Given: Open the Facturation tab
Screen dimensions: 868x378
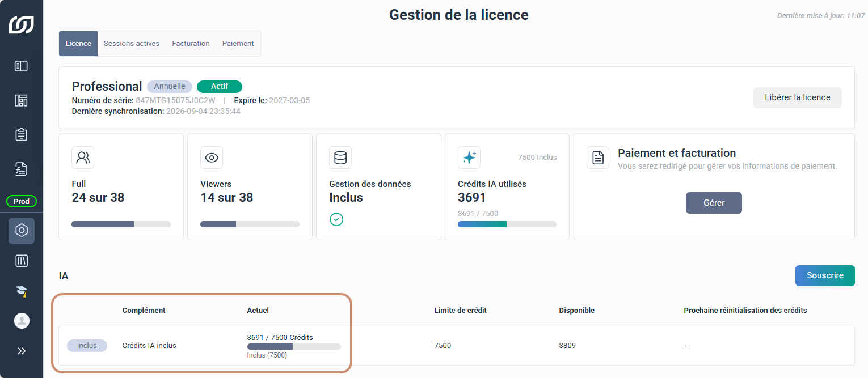Looking at the screenshot, I should (191, 44).
